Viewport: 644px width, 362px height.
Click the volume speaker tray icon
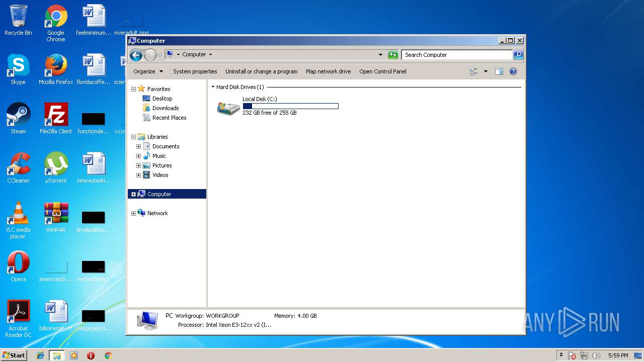pyautogui.click(x=596, y=355)
